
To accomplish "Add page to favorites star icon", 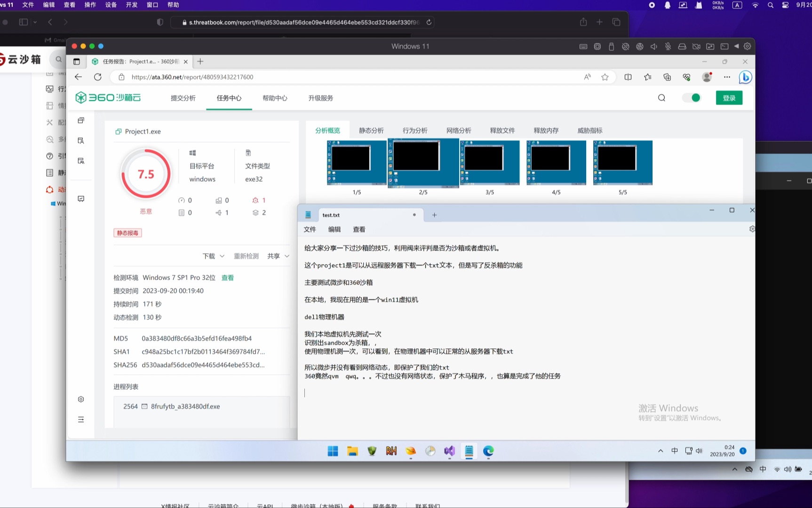I will [605, 77].
